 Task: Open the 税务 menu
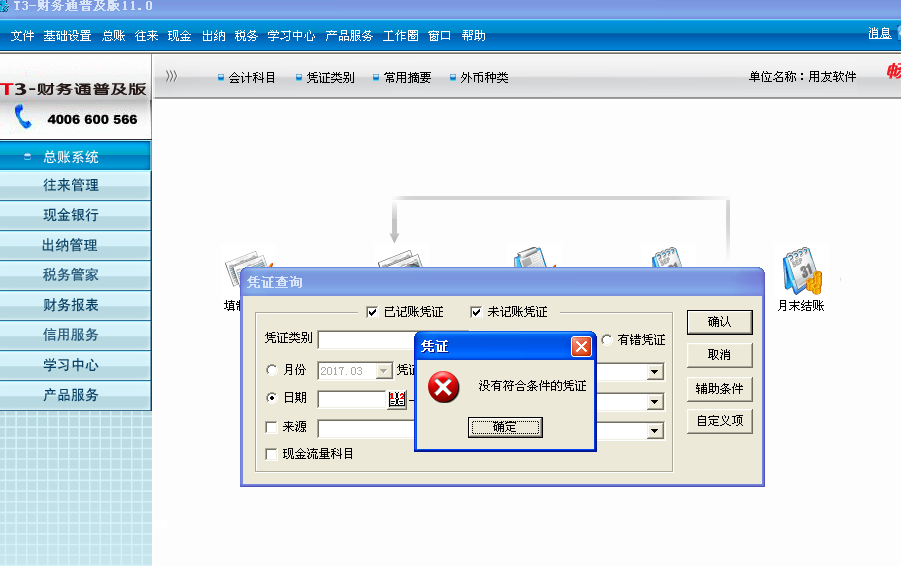point(247,36)
